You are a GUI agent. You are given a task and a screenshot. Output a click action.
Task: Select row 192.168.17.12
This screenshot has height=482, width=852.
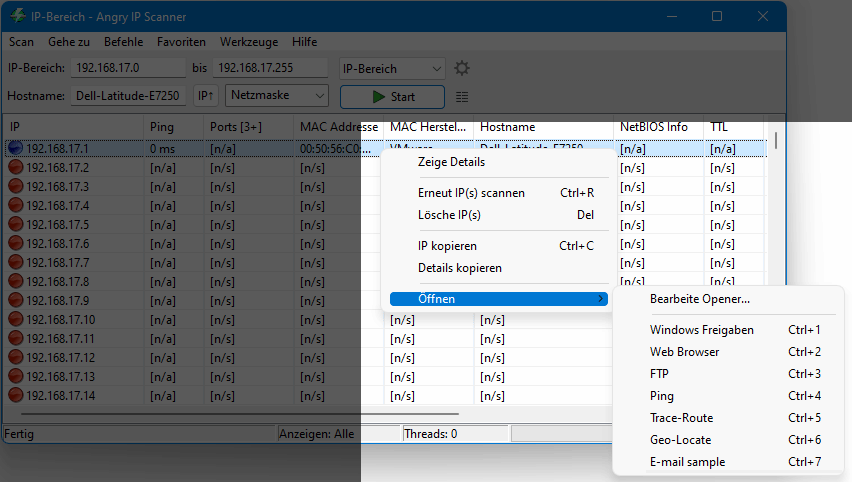tap(60, 358)
